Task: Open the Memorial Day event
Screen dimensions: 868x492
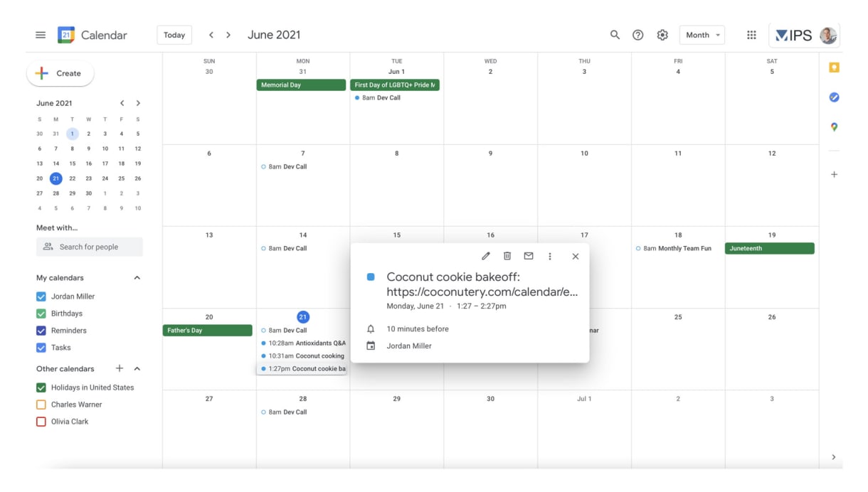Action: click(302, 85)
